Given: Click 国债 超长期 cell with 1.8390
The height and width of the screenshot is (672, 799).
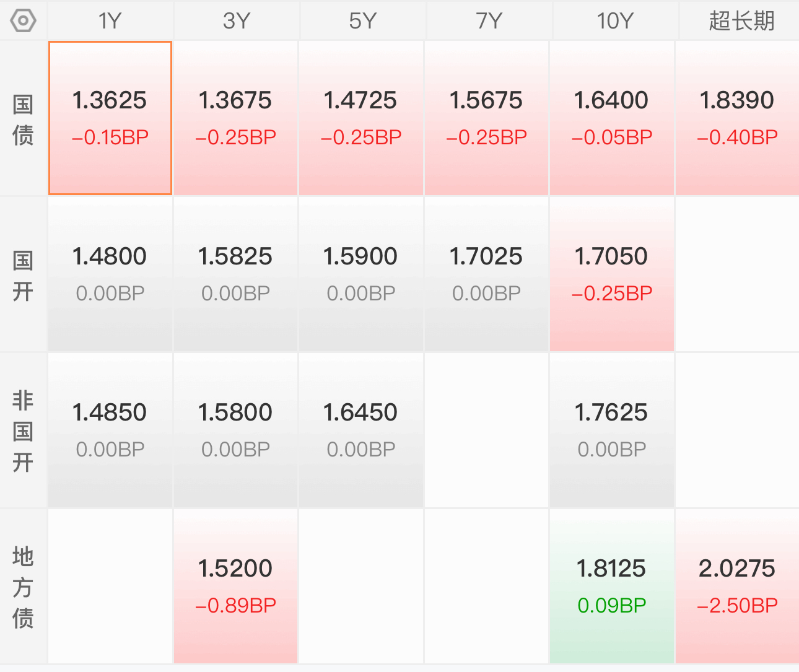Looking at the screenshot, I should [737, 118].
